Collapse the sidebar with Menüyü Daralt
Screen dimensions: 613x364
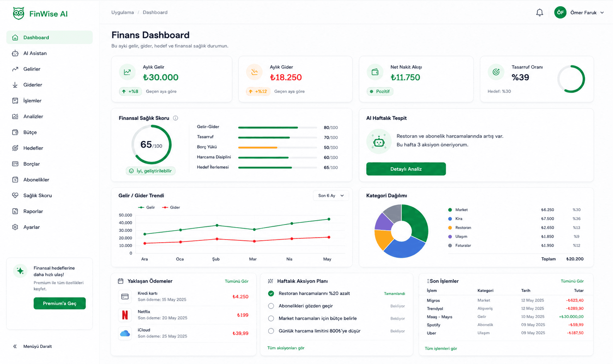[32, 347]
